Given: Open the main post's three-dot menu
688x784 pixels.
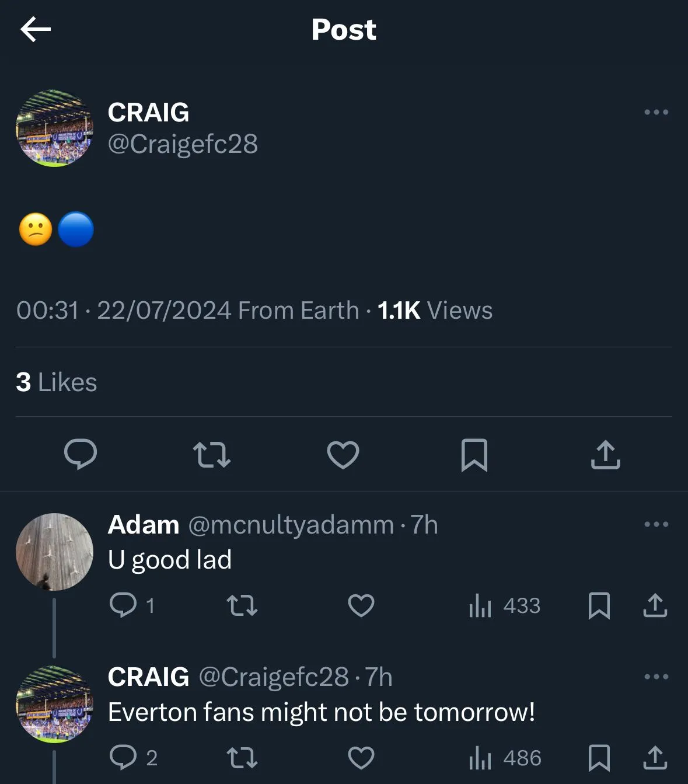Looking at the screenshot, I should tap(656, 112).
